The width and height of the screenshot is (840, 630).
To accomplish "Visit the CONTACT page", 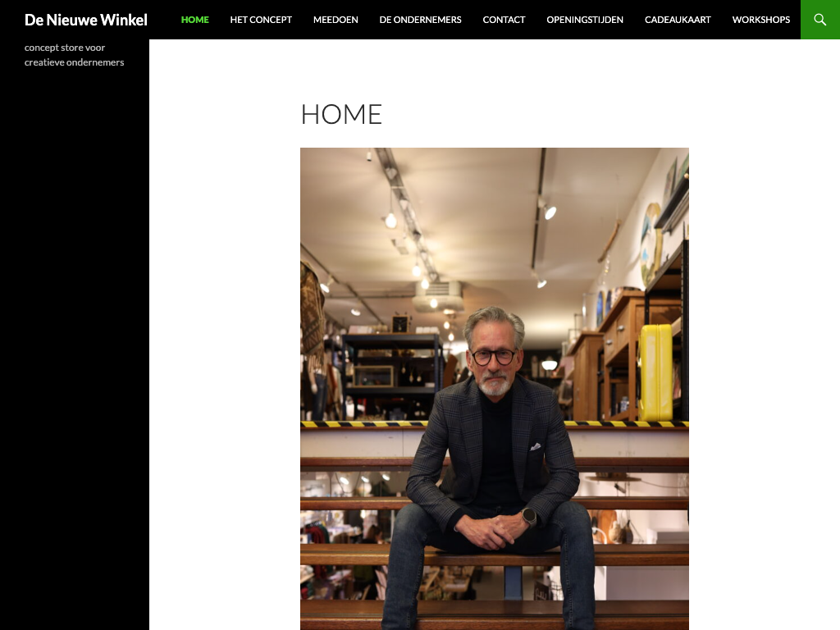I will 504,20.
